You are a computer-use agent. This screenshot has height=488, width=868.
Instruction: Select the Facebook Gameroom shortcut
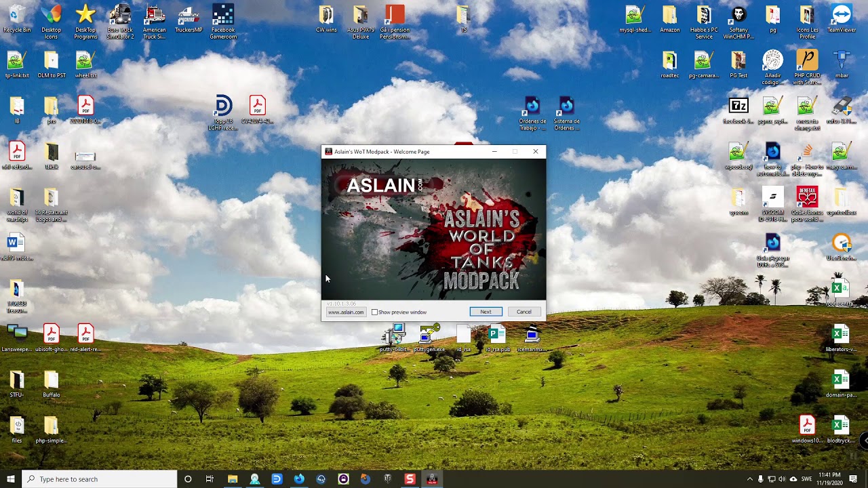click(x=223, y=22)
